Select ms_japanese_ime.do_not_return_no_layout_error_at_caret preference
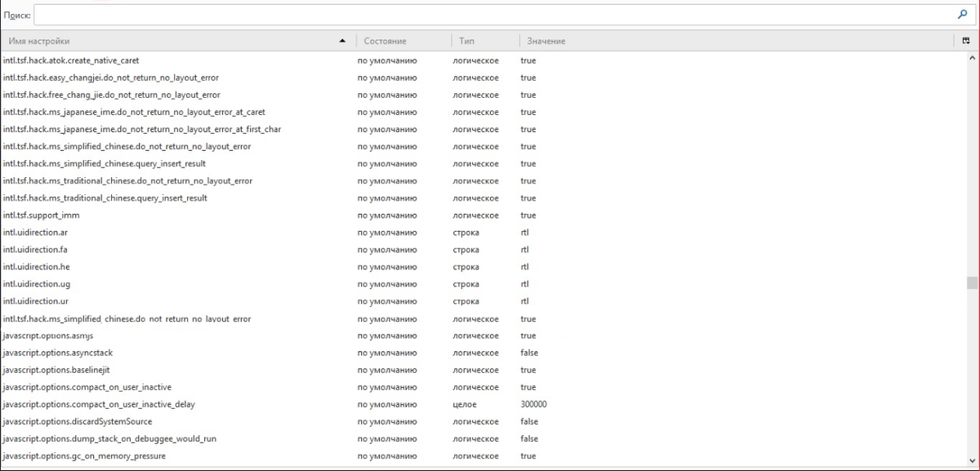 coord(483,112)
